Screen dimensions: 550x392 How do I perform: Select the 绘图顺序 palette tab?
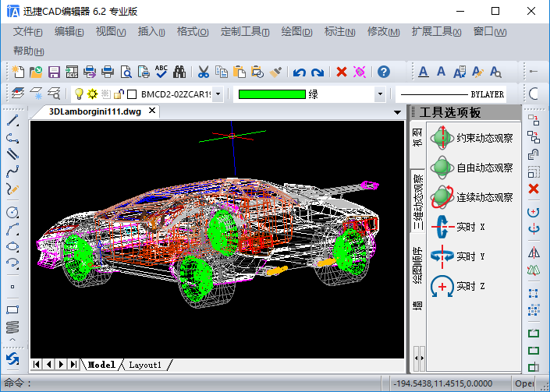[x=417, y=265]
